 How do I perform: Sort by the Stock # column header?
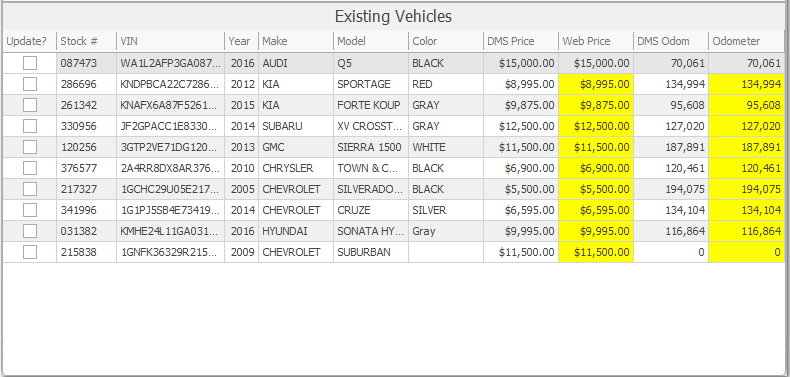coord(86,41)
